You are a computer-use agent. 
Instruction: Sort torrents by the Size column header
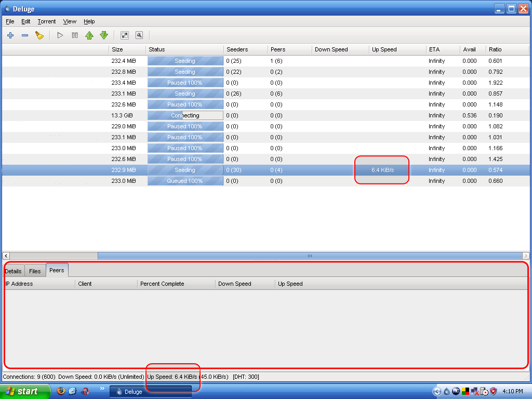click(127, 49)
